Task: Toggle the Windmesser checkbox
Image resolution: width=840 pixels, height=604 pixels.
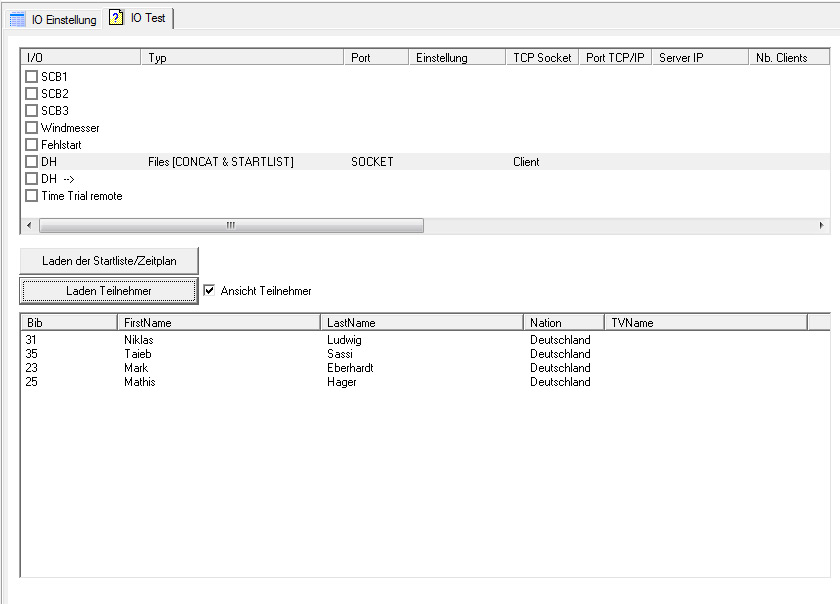Action: point(32,128)
